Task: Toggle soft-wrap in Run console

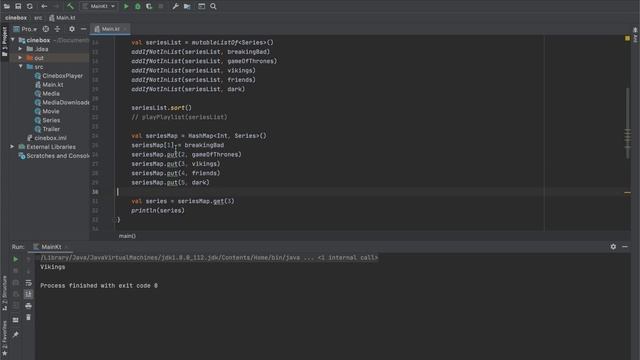Action: coord(29,282)
